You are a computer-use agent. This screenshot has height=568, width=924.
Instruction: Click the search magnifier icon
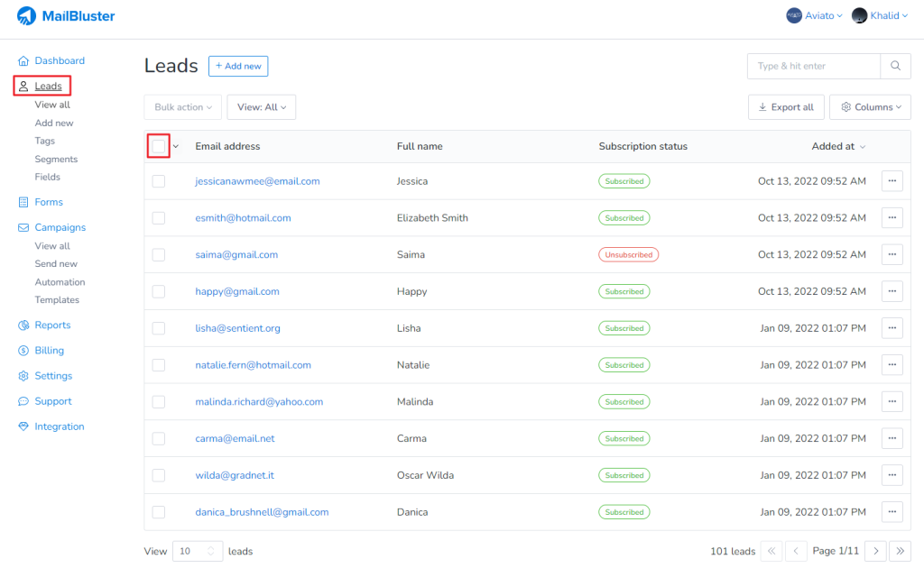895,66
